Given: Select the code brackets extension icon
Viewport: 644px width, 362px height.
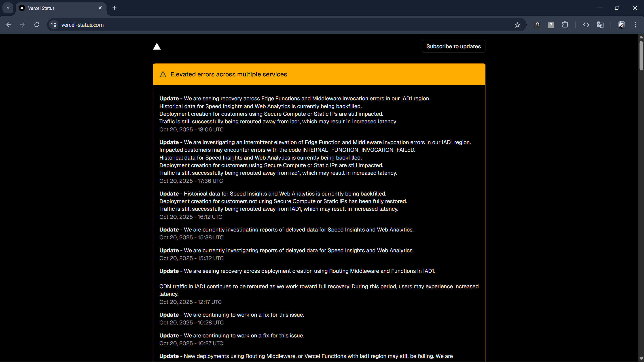Looking at the screenshot, I should (x=586, y=25).
